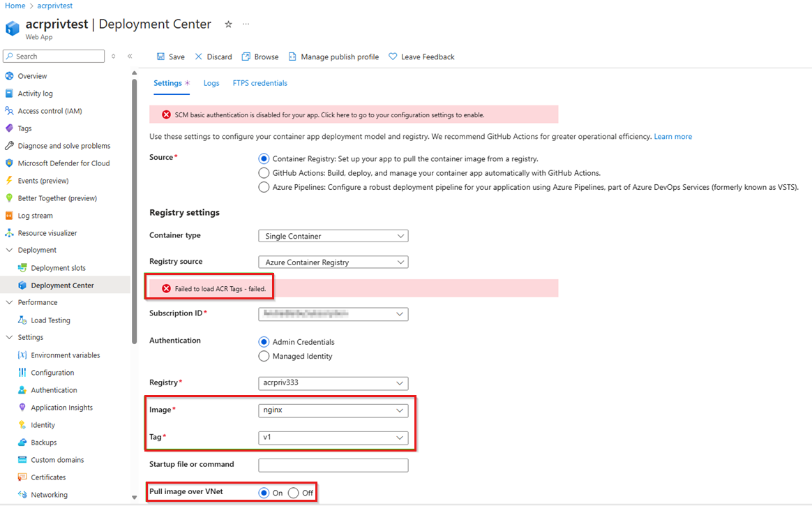This screenshot has width=812, height=506.
Task: Choose Managed Identity authentication
Action: pyautogui.click(x=264, y=357)
